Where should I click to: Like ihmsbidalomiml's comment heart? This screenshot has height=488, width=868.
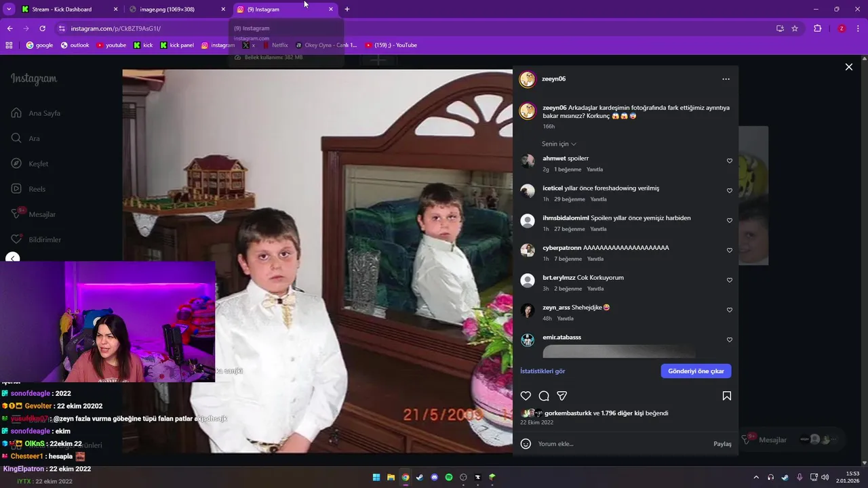(730, 221)
